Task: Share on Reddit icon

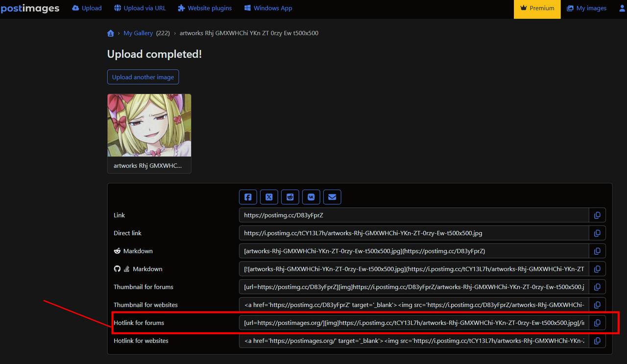Action: (290, 197)
